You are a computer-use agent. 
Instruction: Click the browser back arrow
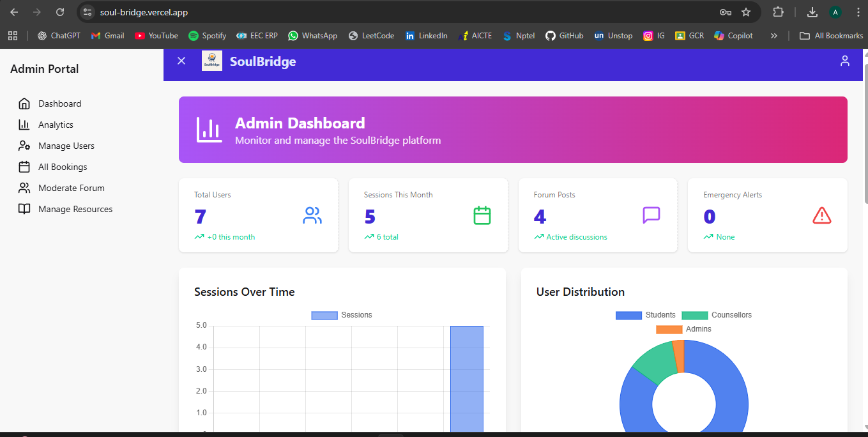coord(14,12)
